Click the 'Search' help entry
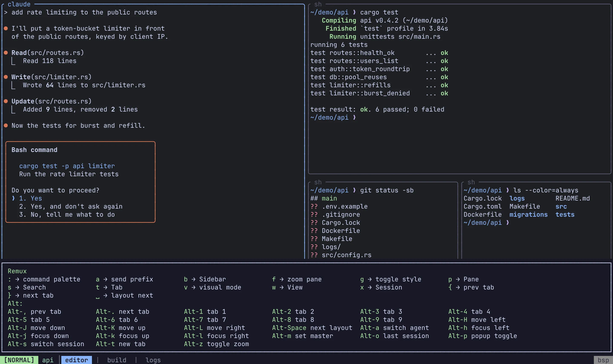Image resolution: width=613 pixels, height=364 pixels. coord(27,287)
